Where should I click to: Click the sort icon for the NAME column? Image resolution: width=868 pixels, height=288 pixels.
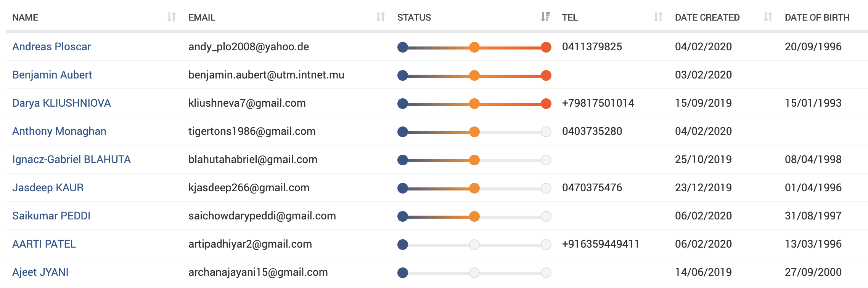tap(172, 17)
